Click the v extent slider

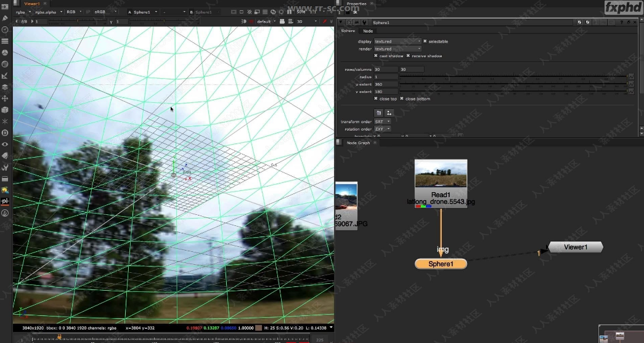pyautogui.click(x=513, y=92)
